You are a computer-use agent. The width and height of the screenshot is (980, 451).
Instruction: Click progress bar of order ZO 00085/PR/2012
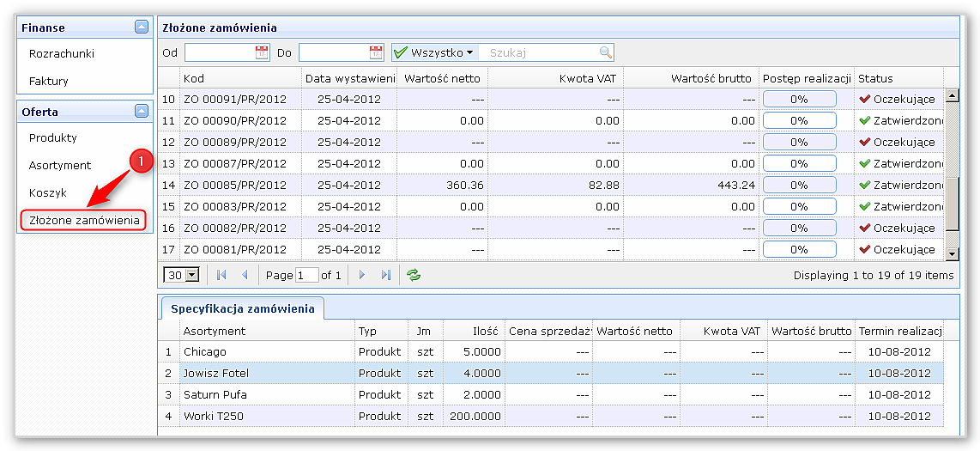point(799,185)
